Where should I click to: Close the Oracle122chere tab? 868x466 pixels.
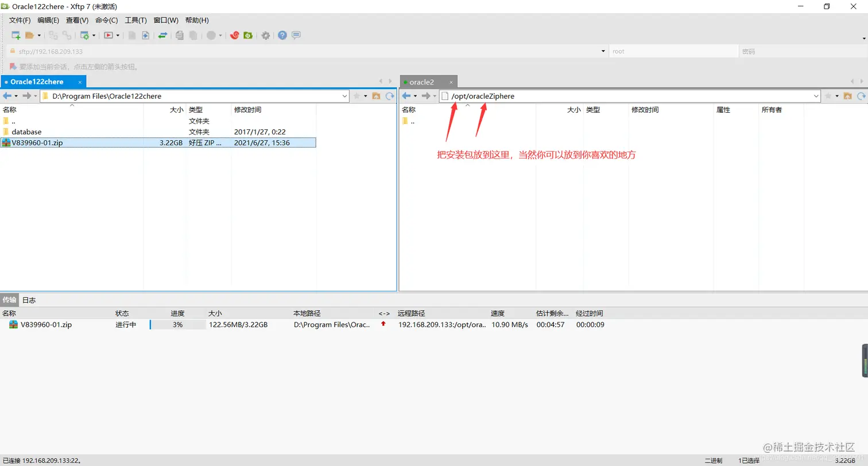80,82
